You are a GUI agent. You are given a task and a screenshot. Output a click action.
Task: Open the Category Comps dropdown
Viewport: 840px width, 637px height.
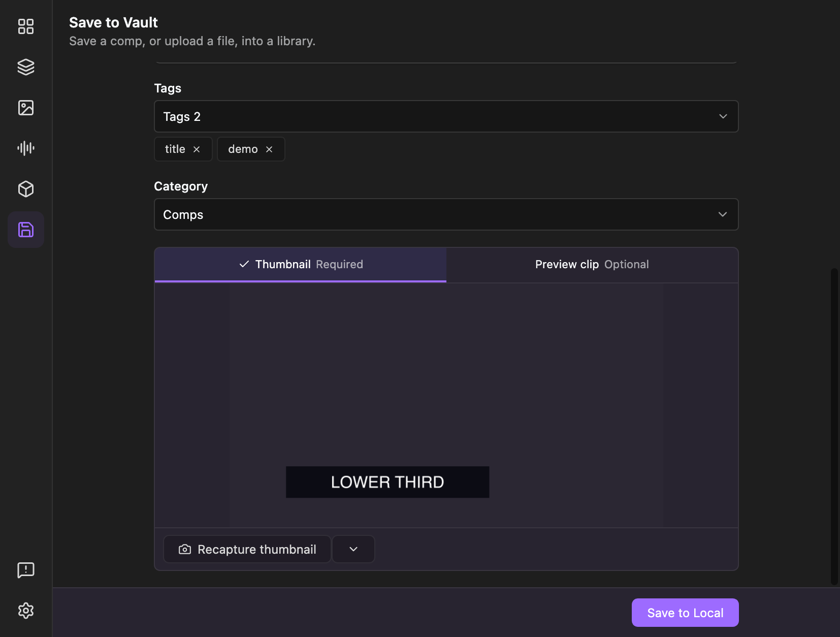[x=446, y=214]
